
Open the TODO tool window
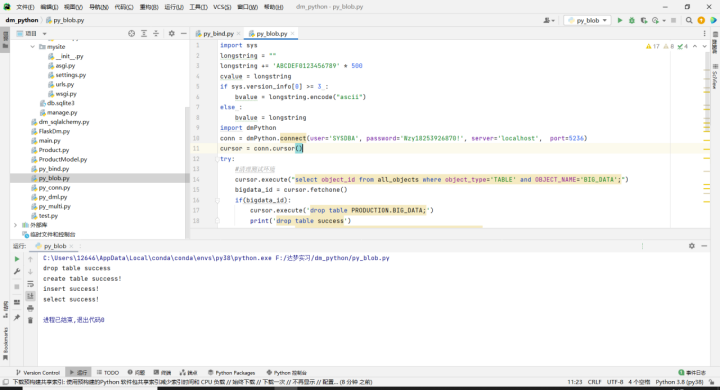point(108,373)
